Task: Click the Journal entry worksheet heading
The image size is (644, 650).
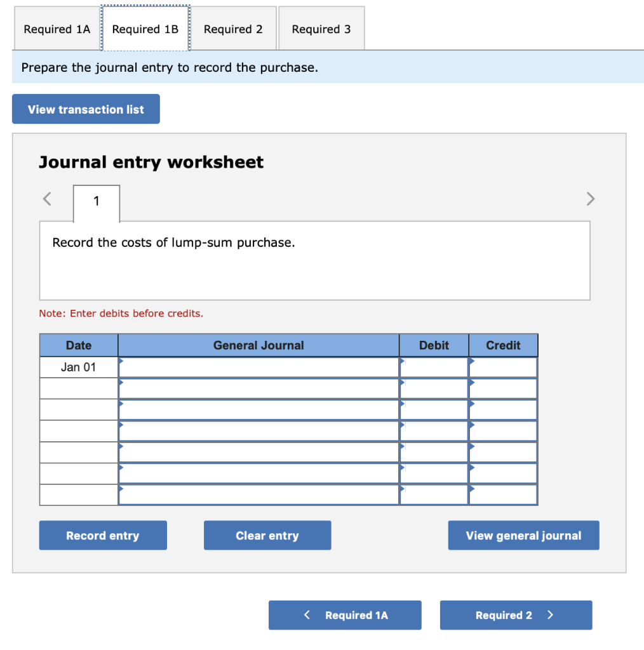Action: pos(151,162)
